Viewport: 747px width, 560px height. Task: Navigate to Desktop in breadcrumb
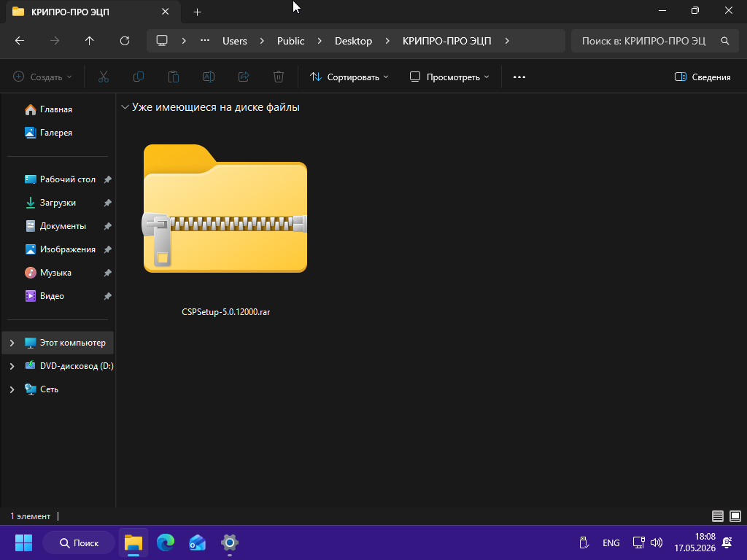click(354, 41)
